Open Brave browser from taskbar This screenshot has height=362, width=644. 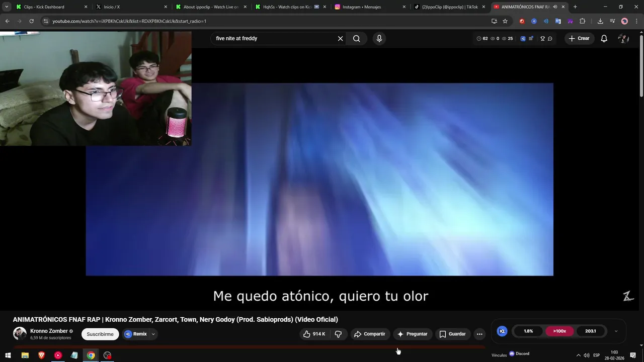(41, 355)
